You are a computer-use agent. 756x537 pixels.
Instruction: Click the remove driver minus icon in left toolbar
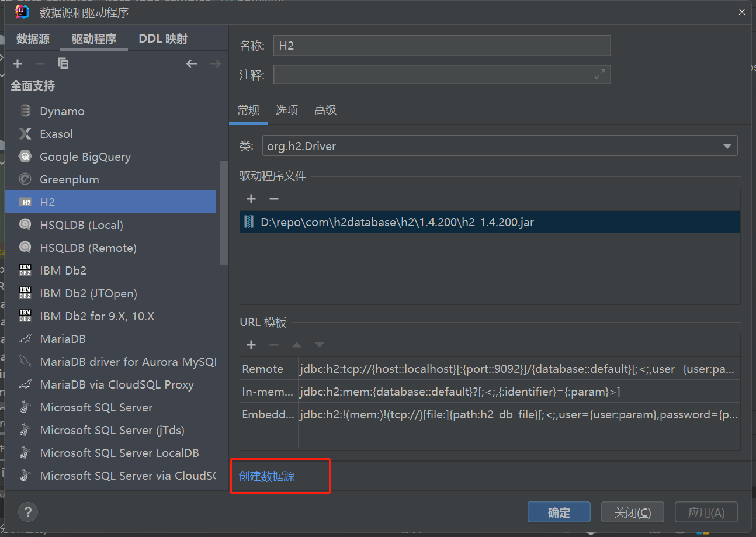(40, 64)
